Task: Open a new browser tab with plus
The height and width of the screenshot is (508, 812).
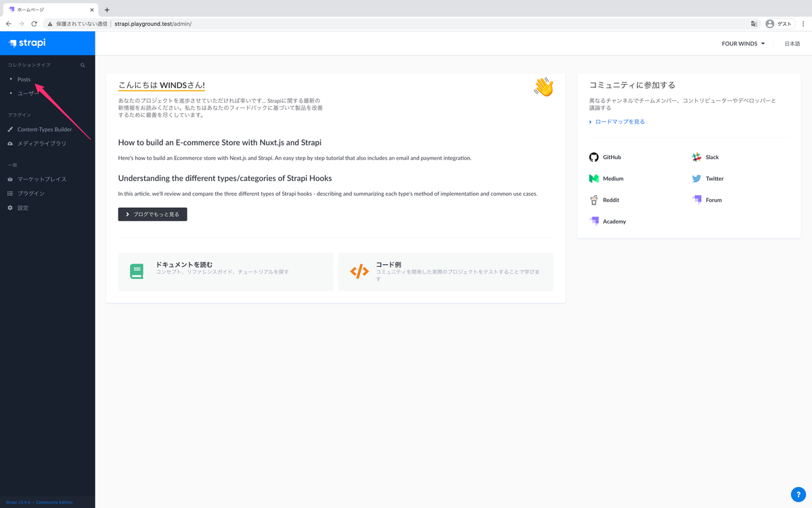Action: (x=107, y=9)
